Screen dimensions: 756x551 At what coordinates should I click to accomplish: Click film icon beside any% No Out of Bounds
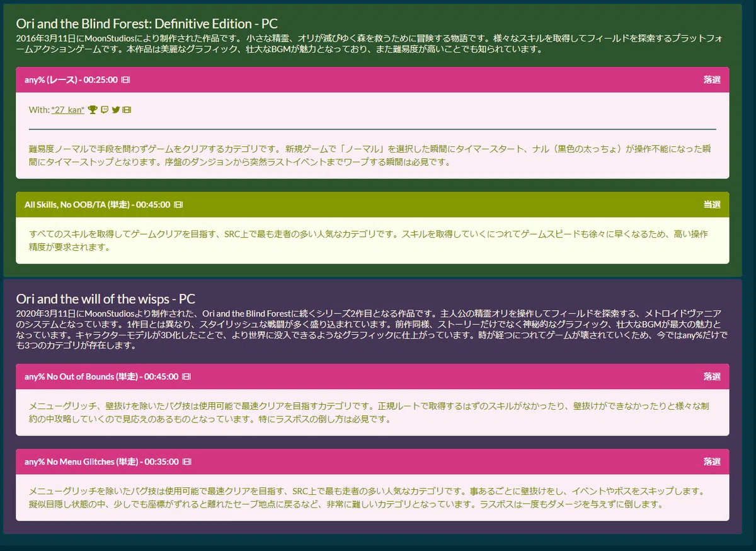point(186,376)
